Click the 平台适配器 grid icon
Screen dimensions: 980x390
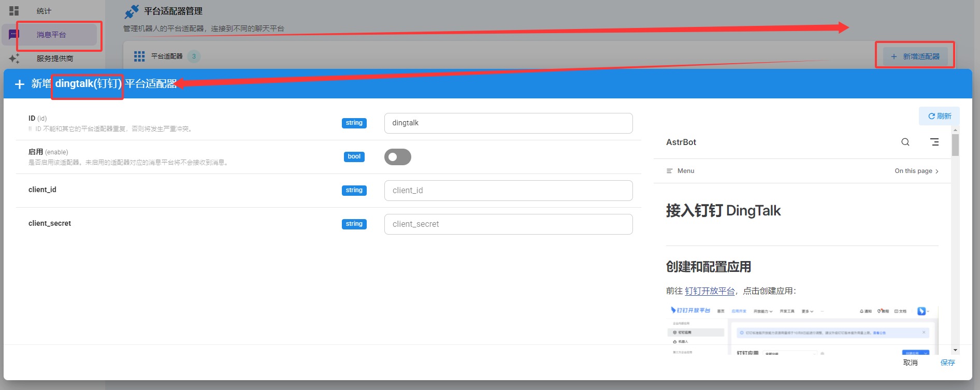pyautogui.click(x=139, y=56)
